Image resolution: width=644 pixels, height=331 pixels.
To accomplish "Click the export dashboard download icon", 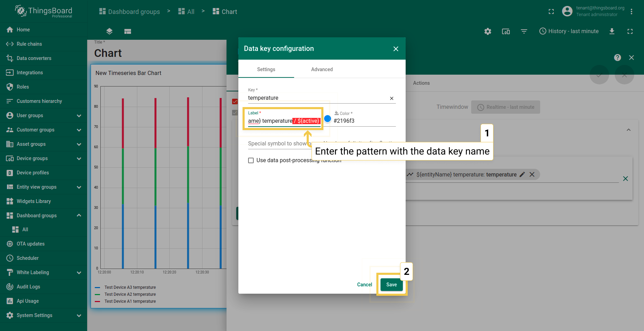I will 612,31.
